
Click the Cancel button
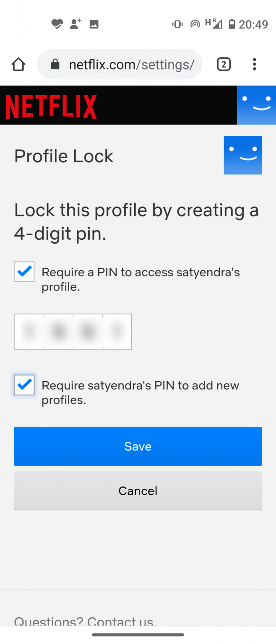pos(138,491)
